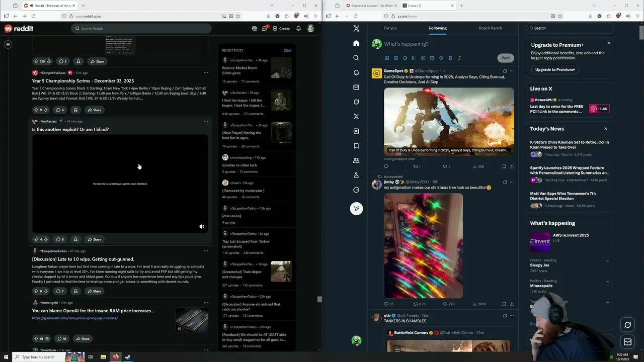The height and width of the screenshot is (362, 644).
Task: Switch to the For you tab on X
Action: point(390,28)
